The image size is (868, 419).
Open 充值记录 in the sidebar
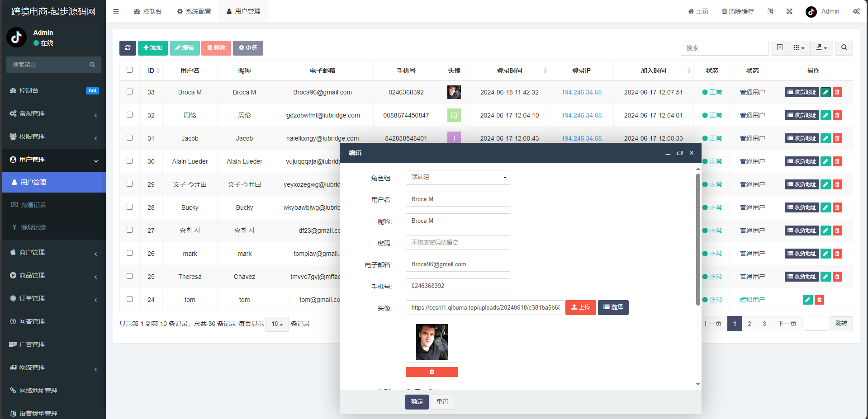(54, 205)
